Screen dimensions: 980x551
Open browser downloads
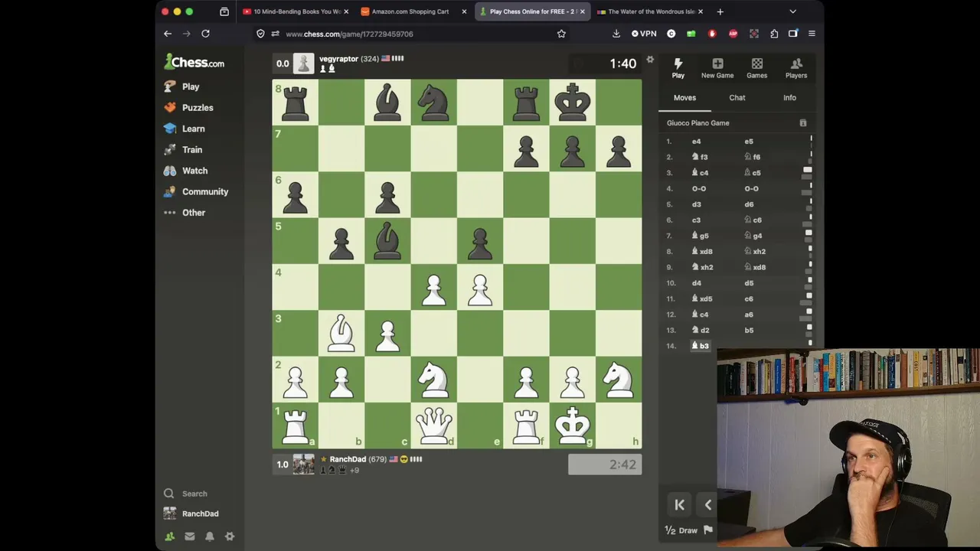click(x=616, y=34)
